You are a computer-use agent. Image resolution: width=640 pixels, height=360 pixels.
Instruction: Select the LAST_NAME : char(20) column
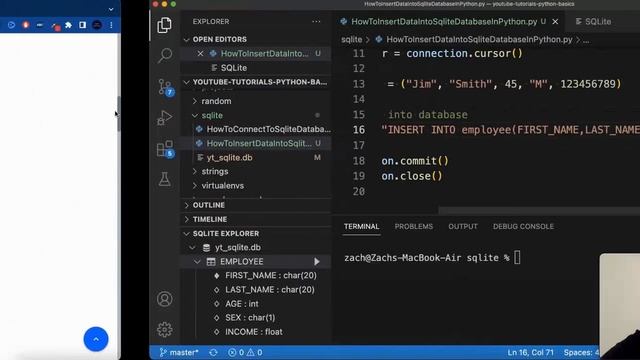coord(270,290)
